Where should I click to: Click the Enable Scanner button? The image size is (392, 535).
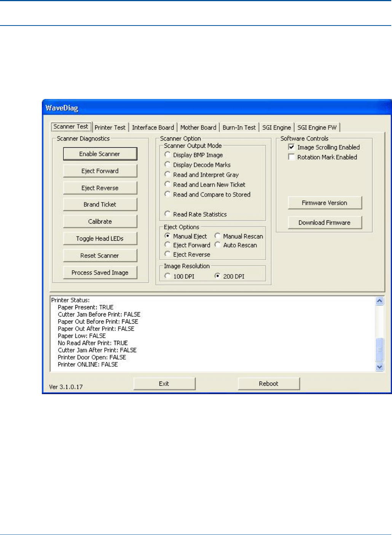click(x=100, y=154)
